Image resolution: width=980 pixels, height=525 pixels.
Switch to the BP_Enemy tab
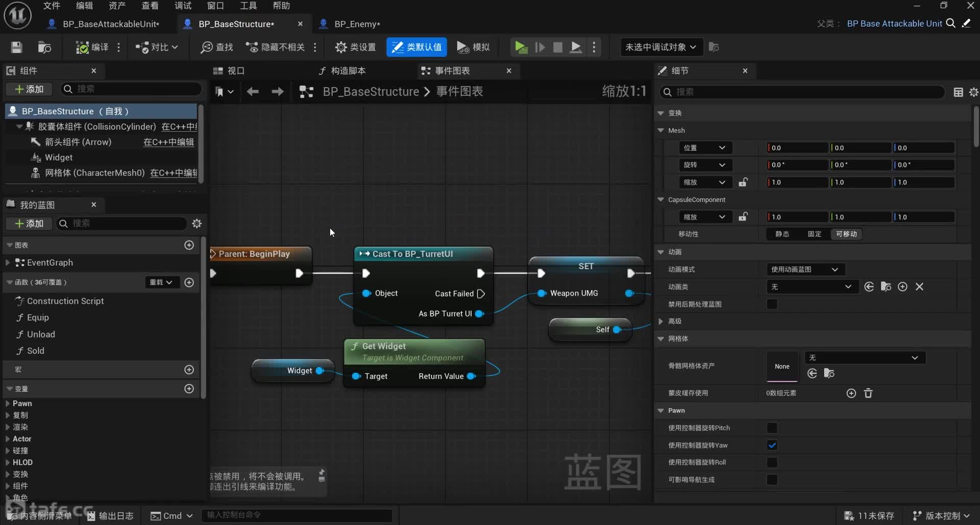click(x=357, y=24)
